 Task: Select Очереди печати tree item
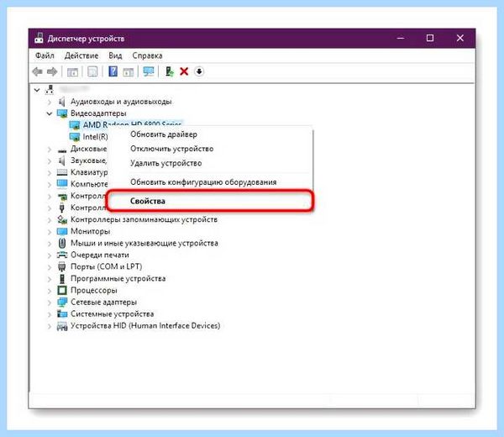[x=100, y=255]
